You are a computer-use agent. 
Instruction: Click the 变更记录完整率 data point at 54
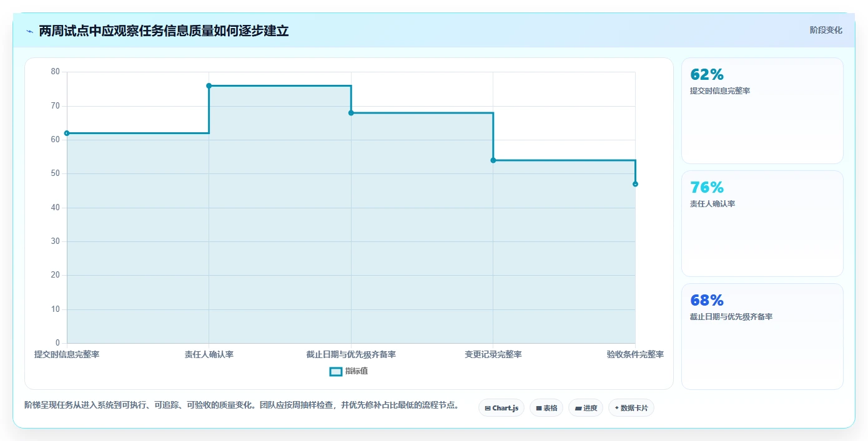[493, 160]
